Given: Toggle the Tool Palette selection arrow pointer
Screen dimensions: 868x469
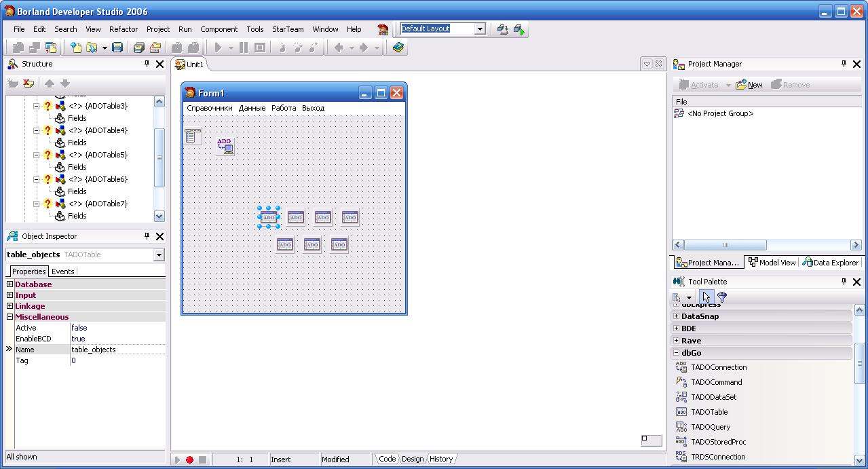Looking at the screenshot, I should pos(706,297).
